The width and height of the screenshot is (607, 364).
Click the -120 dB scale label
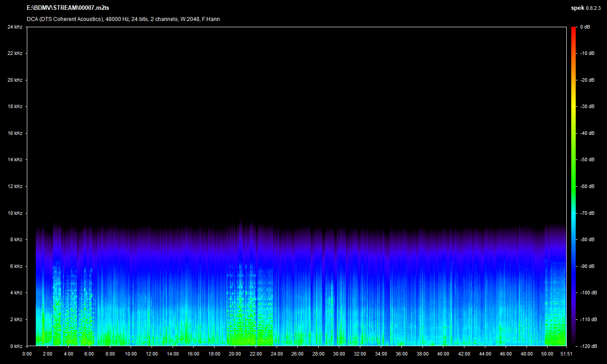point(588,346)
